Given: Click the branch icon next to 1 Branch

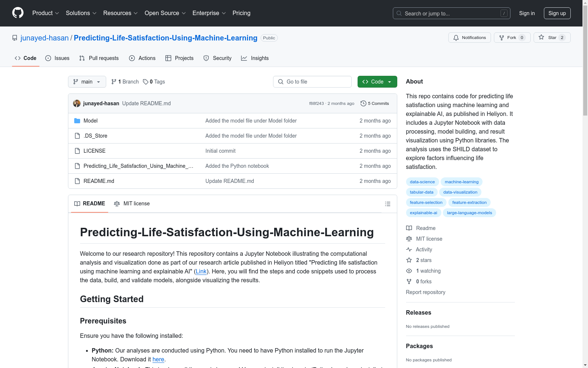Looking at the screenshot, I should pos(114,82).
